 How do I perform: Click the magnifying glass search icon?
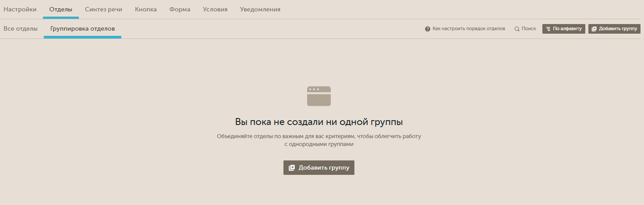point(517,29)
